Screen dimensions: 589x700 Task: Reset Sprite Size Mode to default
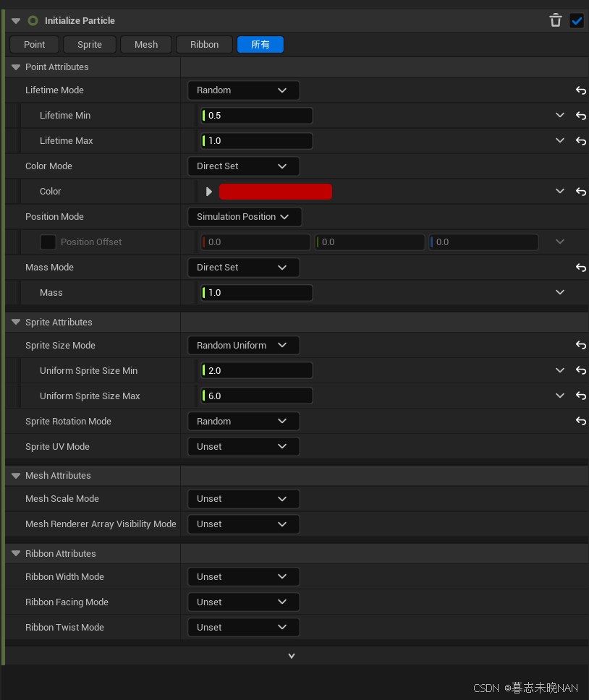[x=580, y=346]
